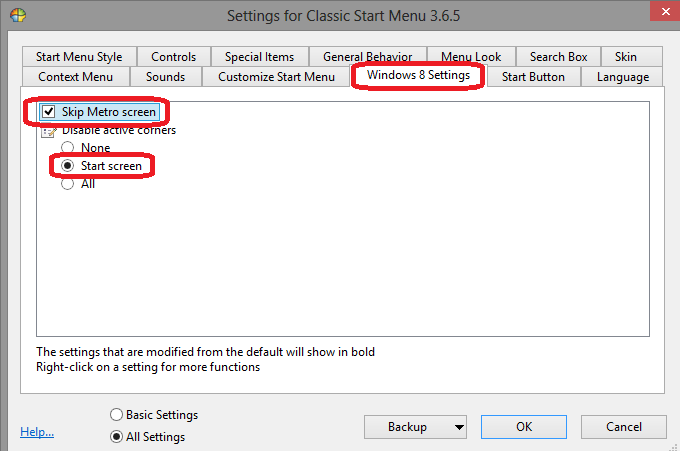The image size is (680, 451).
Task: Click the Disable active corners settings icon
Action: 49,132
